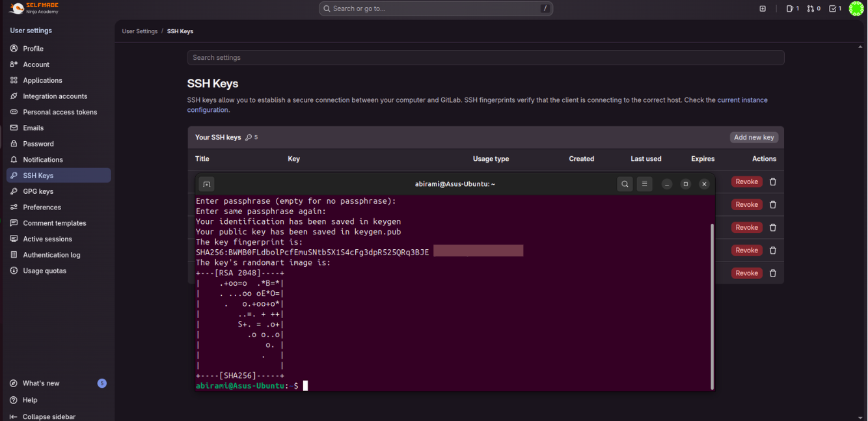868x421 pixels.
Task: Open the new terminal tab icon
Action: tap(206, 184)
